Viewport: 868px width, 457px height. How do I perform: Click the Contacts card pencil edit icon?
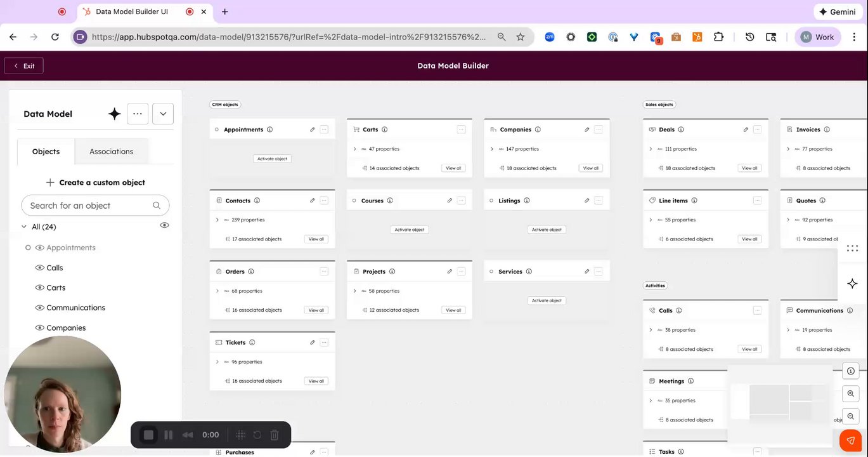(313, 201)
